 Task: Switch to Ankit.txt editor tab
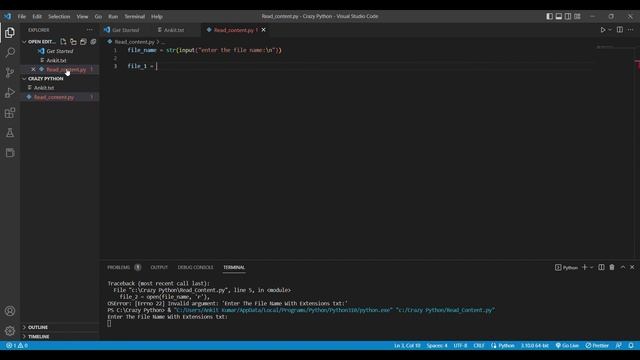pos(174,30)
